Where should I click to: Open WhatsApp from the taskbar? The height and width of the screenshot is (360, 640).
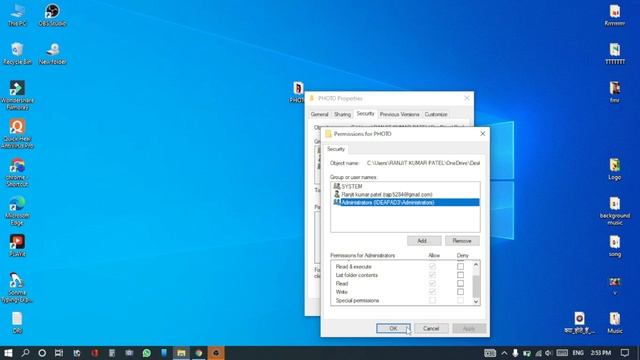coord(147,353)
